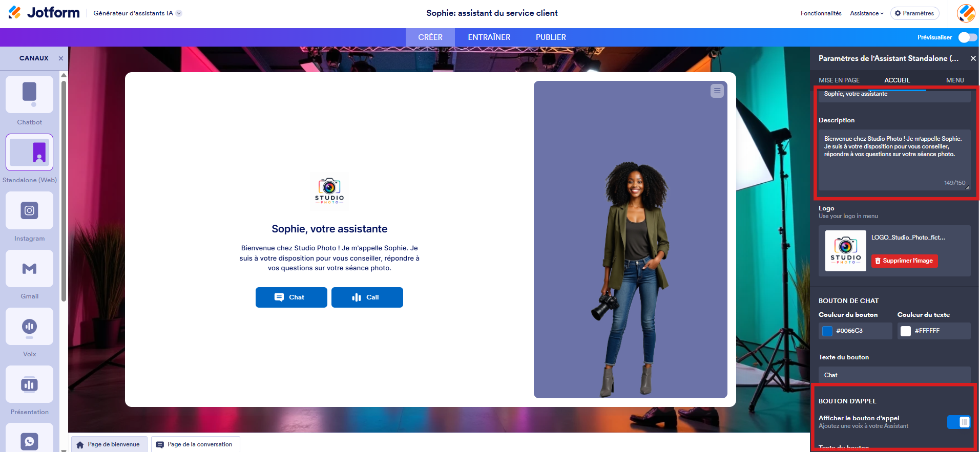This screenshot has width=980, height=452.
Task: Edit the Description text area
Action: point(894,160)
